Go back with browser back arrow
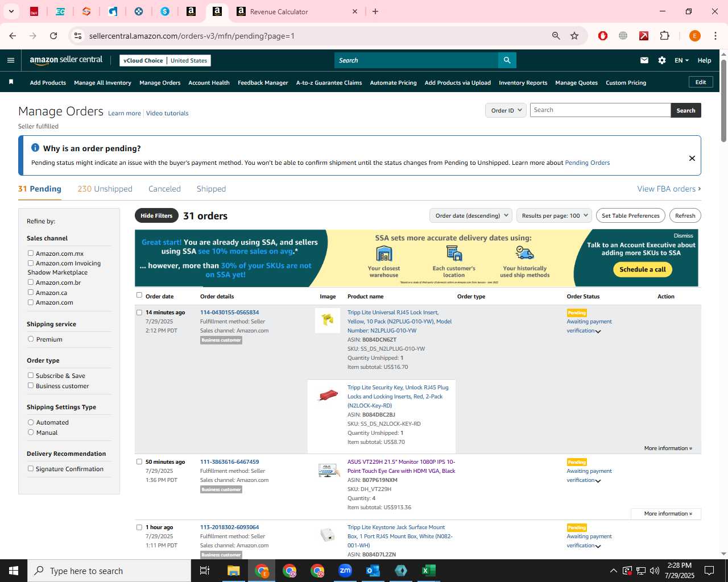This screenshot has height=582, width=728. (13, 36)
